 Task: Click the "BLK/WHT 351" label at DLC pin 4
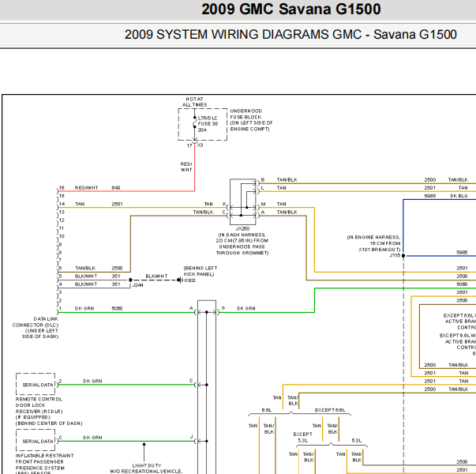click(x=97, y=284)
